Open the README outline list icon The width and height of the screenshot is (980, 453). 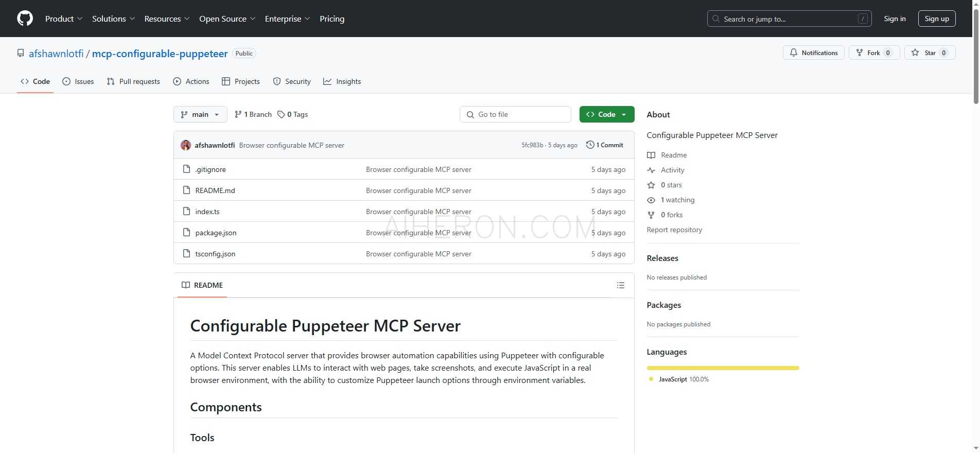click(621, 285)
